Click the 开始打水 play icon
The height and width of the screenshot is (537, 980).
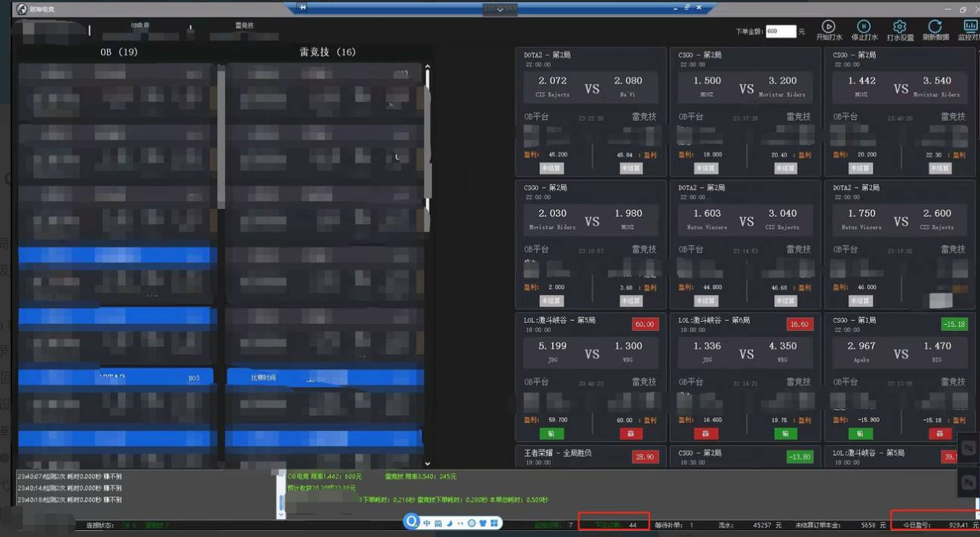pyautogui.click(x=828, y=27)
